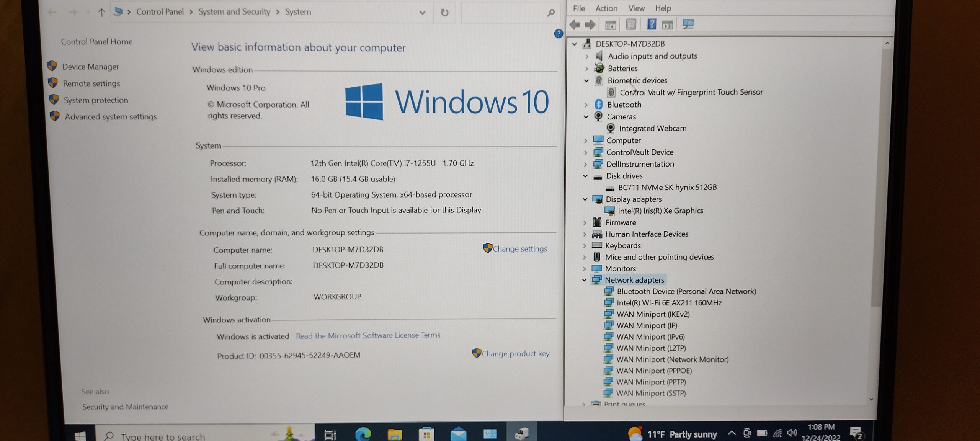980x441 pixels.
Task: Click the Forward arrow in Device Manager toolbar
Action: [x=590, y=25]
